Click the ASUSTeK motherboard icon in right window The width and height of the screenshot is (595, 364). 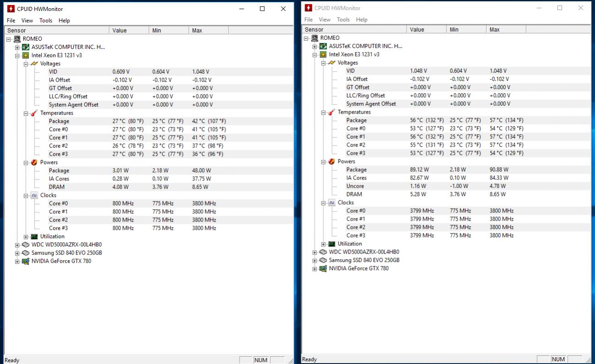[323, 46]
